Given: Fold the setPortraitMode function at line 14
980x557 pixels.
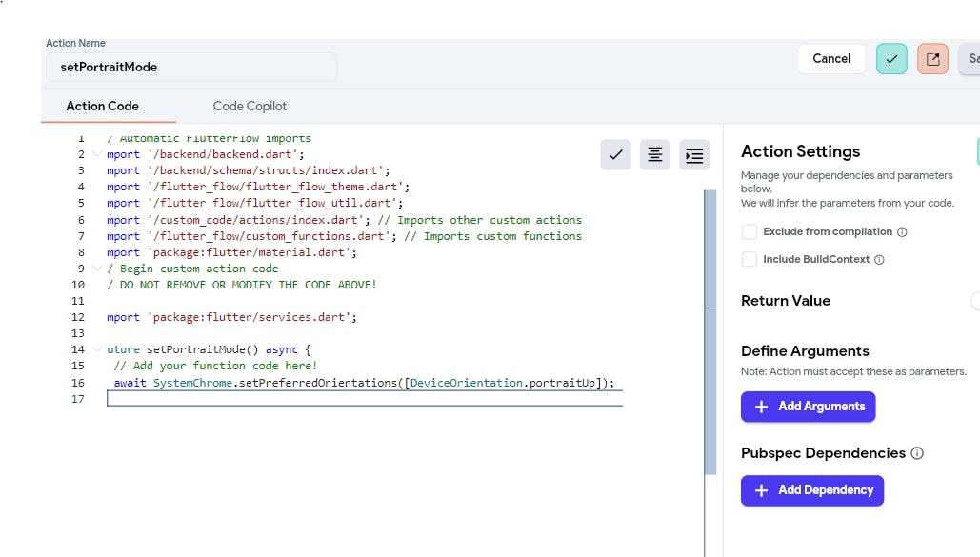Looking at the screenshot, I should [x=97, y=349].
